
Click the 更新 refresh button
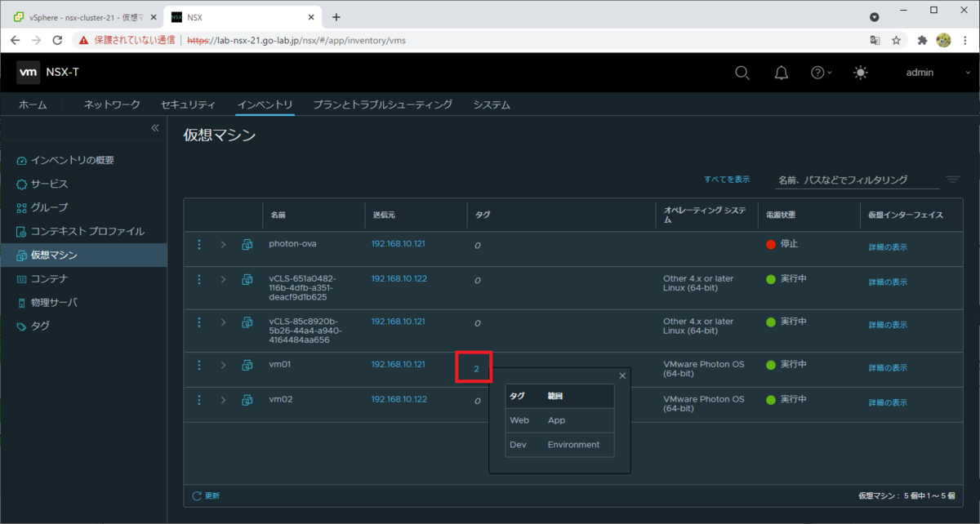pyautogui.click(x=206, y=495)
